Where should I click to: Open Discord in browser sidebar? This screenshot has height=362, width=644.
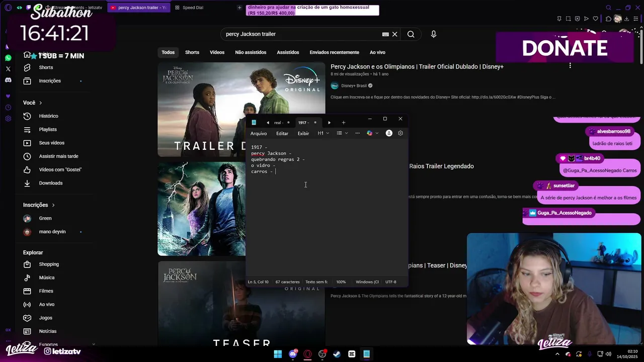pos(8,80)
